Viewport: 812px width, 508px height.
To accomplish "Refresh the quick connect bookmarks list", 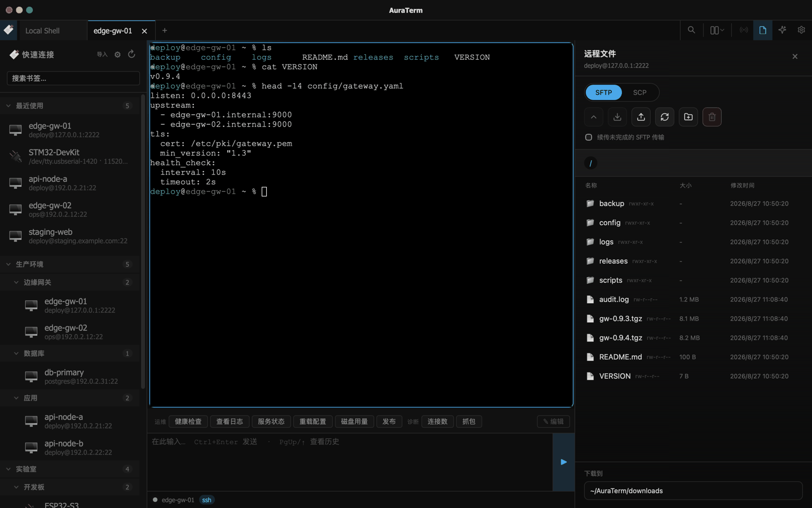I will 131,54.
